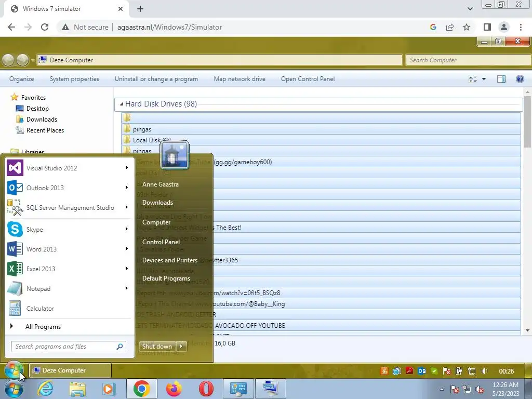The width and height of the screenshot is (532, 399).
Task: Click Map network drive
Action: (240, 79)
